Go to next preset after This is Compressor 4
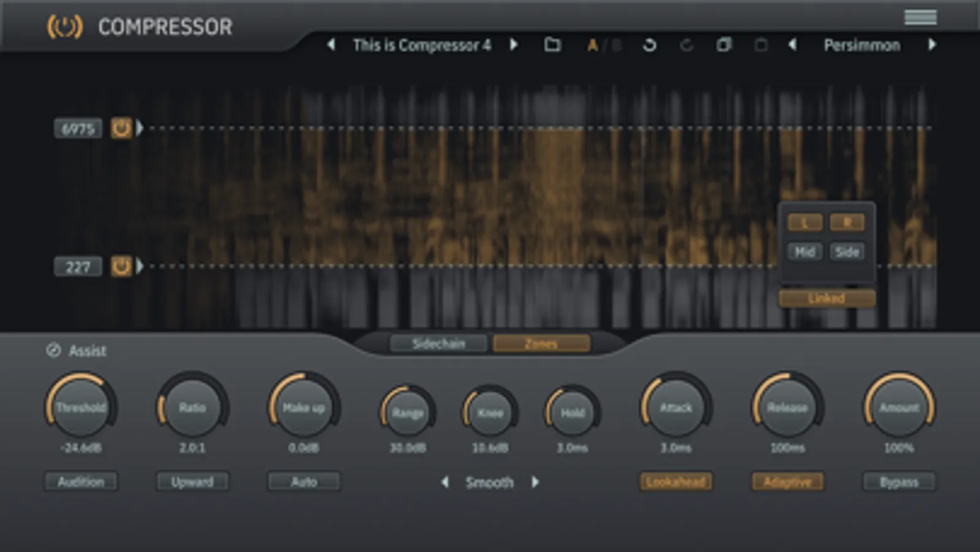This screenshot has height=552, width=980. (514, 45)
